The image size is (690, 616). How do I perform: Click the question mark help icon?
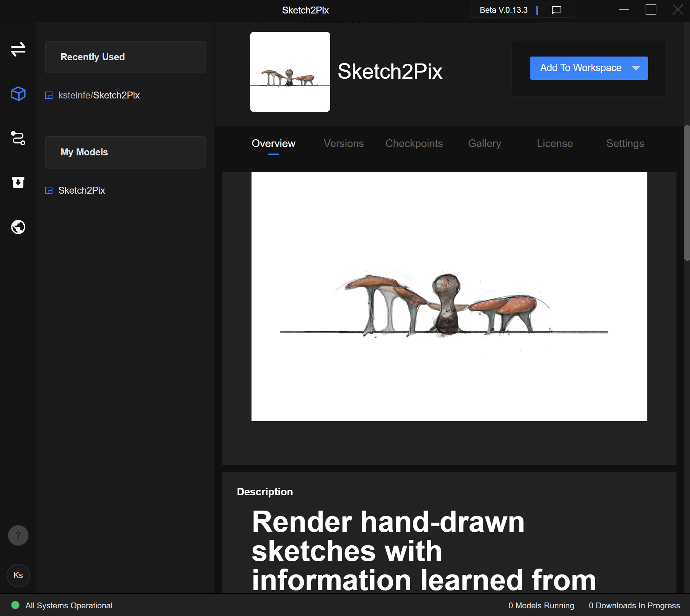tap(18, 535)
